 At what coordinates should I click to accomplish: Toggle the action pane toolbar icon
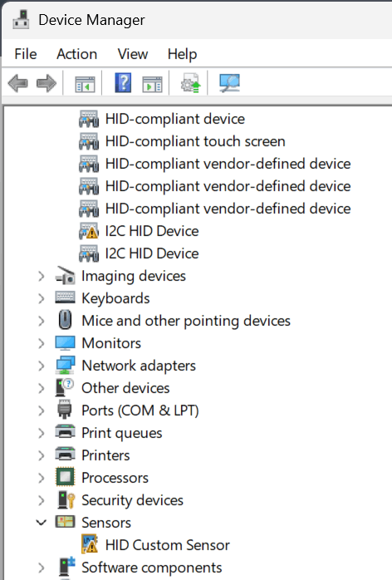tap(152, 84)
